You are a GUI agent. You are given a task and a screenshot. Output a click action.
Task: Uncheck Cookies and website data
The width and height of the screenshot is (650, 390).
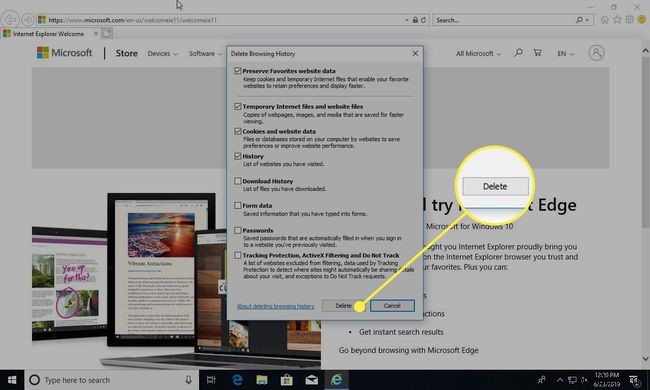click(238, 131)
